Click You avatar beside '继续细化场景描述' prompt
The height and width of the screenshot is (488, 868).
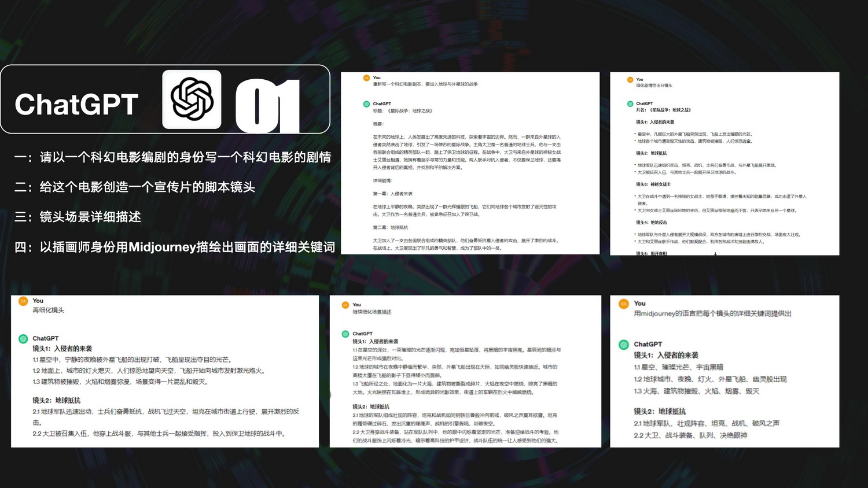345,305
